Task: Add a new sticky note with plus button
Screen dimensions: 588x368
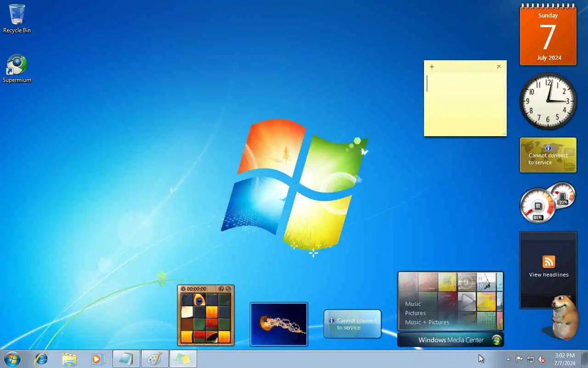Action: point(432,67)
